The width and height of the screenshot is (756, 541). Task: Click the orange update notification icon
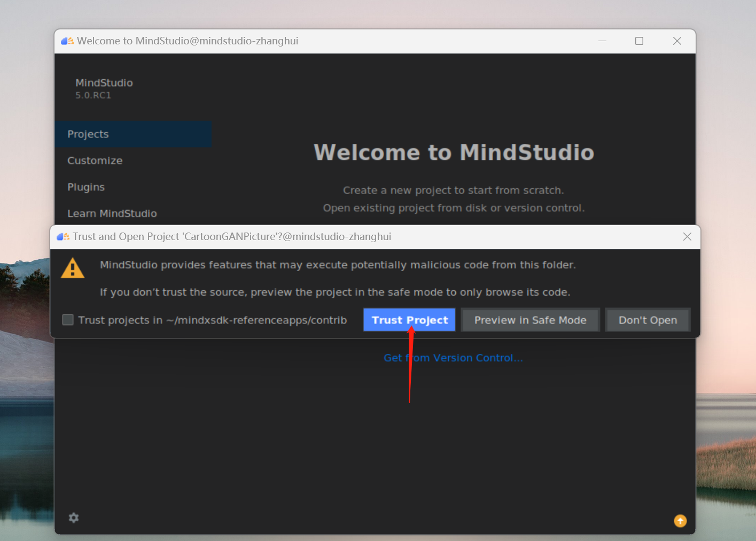pyautogui.click(x=680, y=521)
